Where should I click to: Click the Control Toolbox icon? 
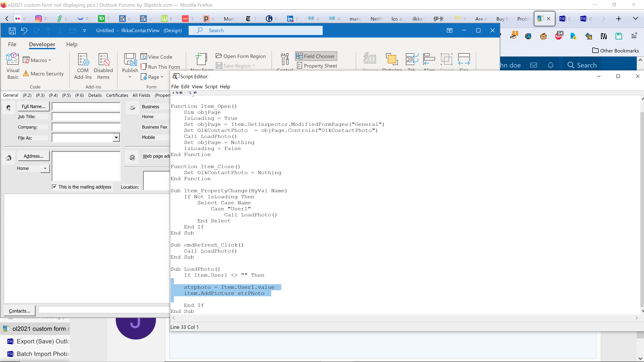coord(285,59)
